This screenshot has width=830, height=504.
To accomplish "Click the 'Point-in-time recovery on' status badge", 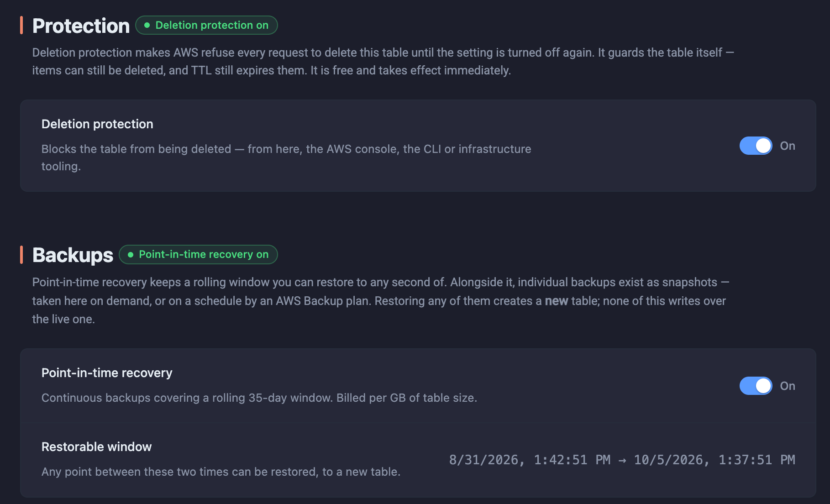I will (x=198, y=254).
